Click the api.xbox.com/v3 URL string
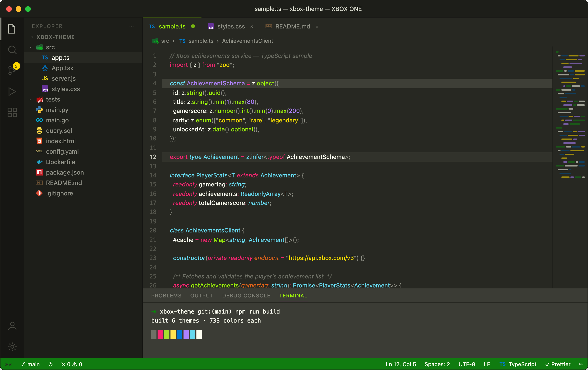This screenshot has width=588, height=370. (x=321, y=258)
